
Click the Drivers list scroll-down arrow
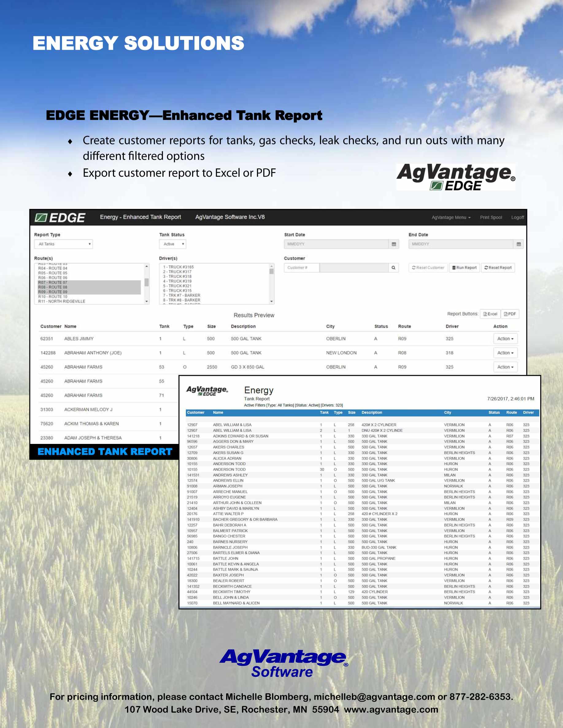[x=272, y=301]
